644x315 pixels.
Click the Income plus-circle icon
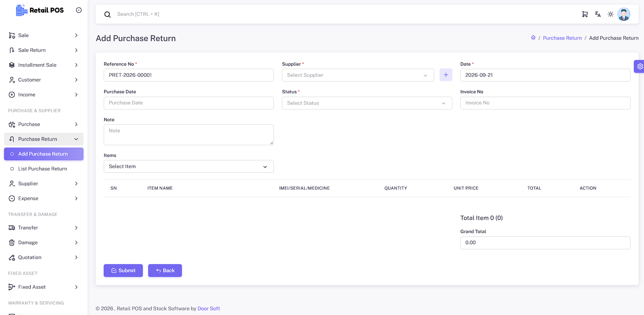[12, 95]
